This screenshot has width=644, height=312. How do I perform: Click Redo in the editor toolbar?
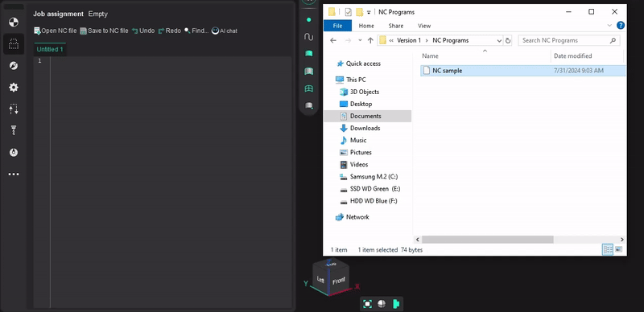pos(170,31)
